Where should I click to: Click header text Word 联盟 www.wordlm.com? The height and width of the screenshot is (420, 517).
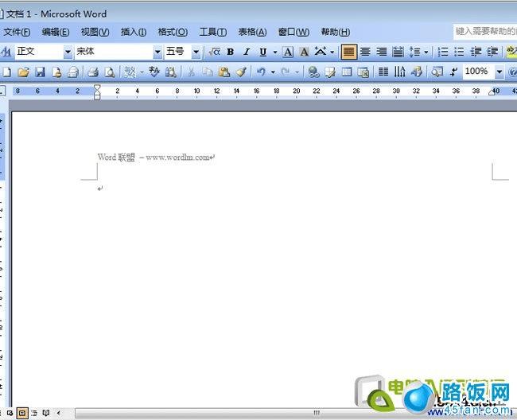point(154,157)
